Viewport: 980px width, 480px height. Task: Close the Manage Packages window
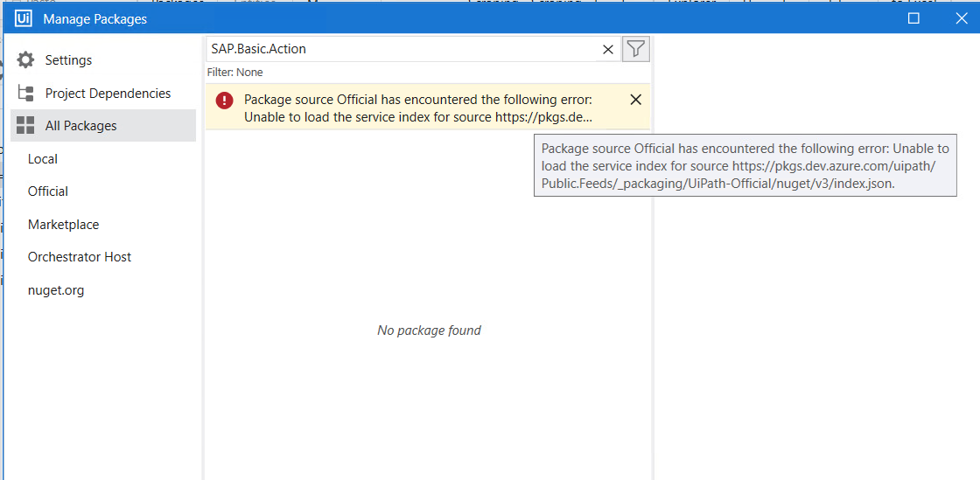coord(962,18)
